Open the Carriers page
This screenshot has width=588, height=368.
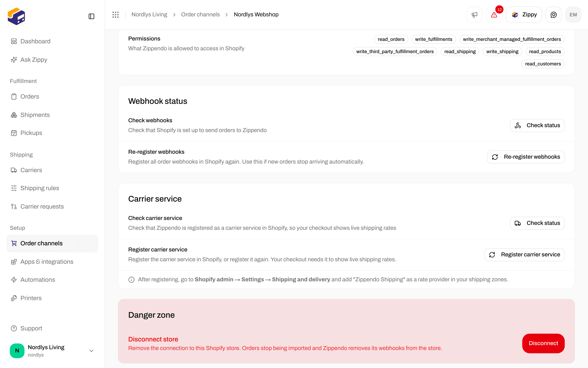tap(52, 170)
